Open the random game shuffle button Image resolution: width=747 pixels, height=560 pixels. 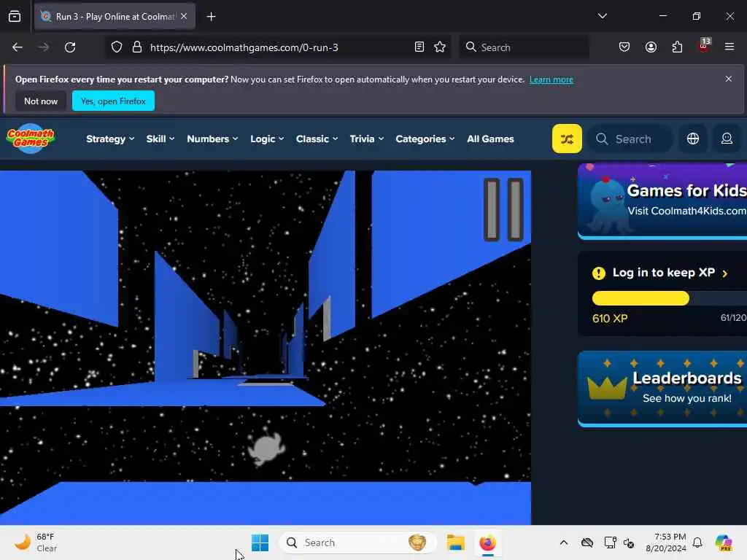pyautogui.click(x=566, y=139)
